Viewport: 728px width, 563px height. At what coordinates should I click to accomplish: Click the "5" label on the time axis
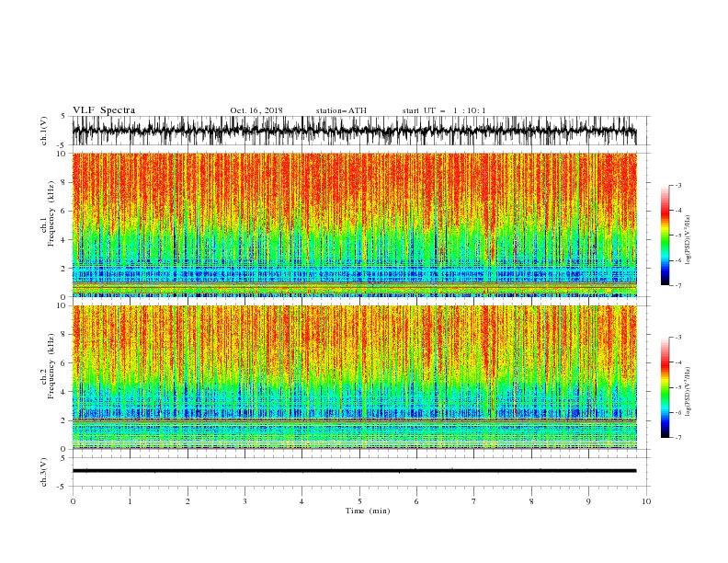coord(359,501)
